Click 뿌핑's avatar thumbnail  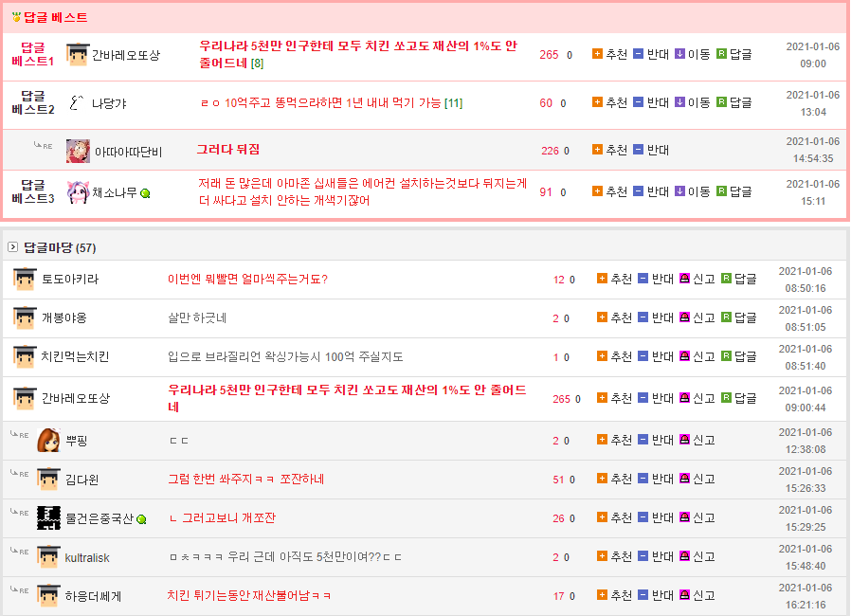(48, 441)
